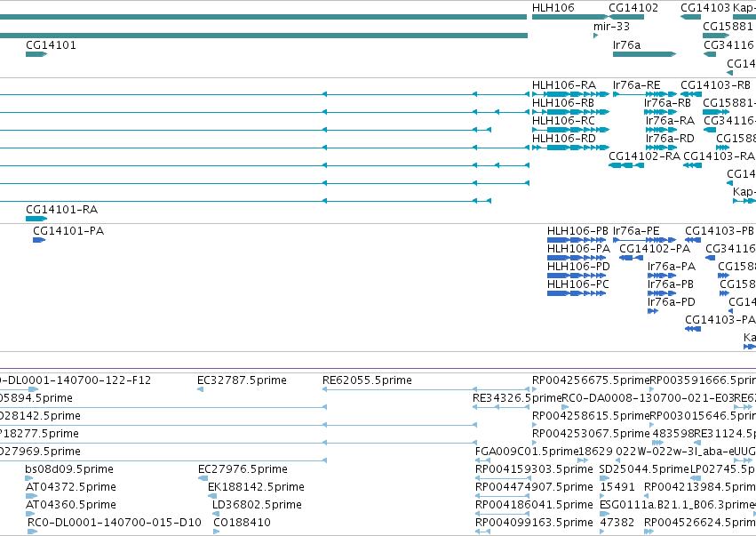This screenshot has height=536, width=756.
Task: Open the FGA009C01.5prime EST label
Action: [527, 452]
